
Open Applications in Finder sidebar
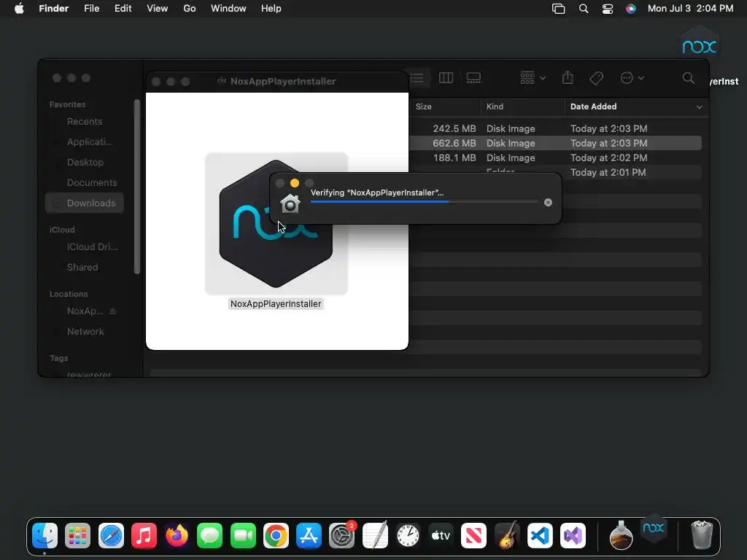[x=90, y=142]
